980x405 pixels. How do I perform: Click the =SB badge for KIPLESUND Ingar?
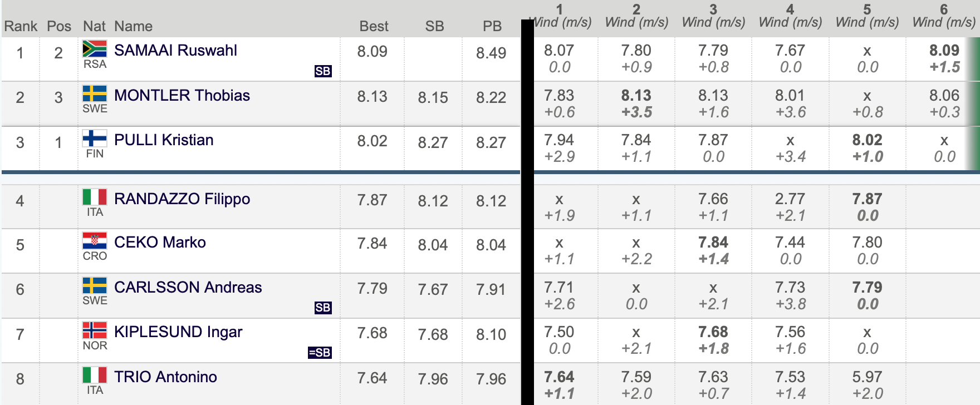pyautogui.click(x=320, y=353)
